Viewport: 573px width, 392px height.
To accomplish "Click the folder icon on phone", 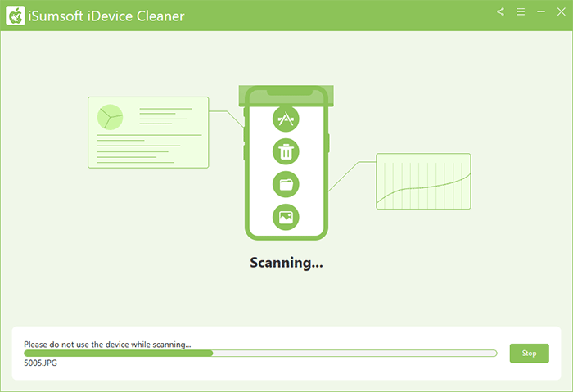I will pos(286,184).
